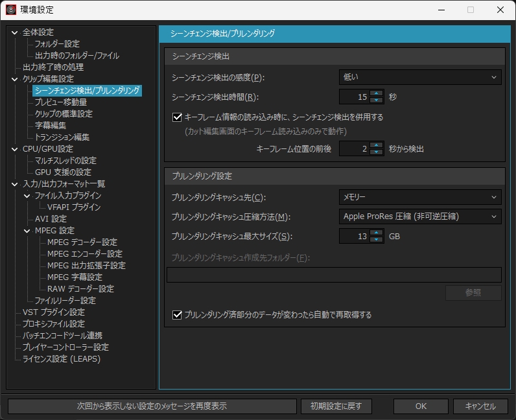Collapse the 全体設定 tree node

(x=14, y=32)
